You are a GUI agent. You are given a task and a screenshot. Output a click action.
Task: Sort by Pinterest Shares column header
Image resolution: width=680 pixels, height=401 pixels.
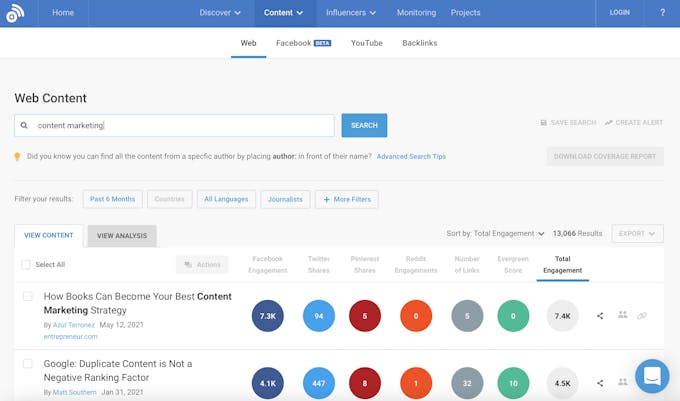pos(365,264)
